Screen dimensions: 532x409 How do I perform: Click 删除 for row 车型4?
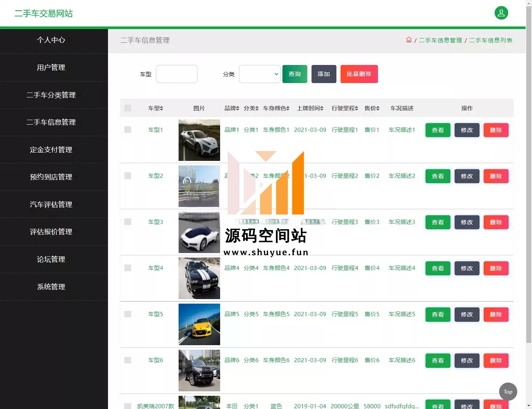pos(496,268)
